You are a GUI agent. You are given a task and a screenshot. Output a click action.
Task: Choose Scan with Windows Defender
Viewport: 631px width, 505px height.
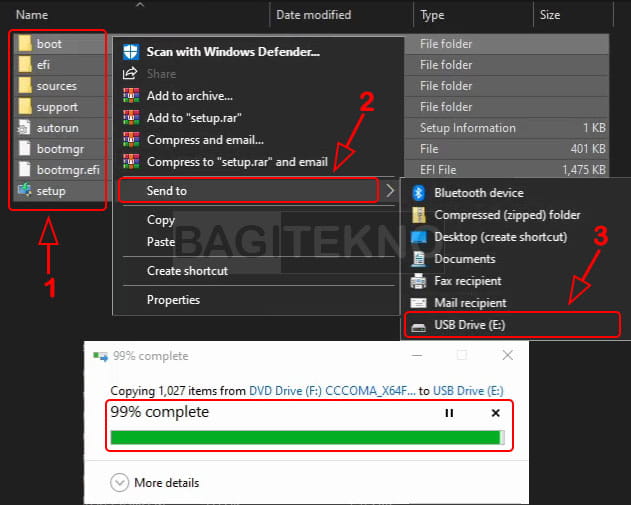[x=233, y=52]
